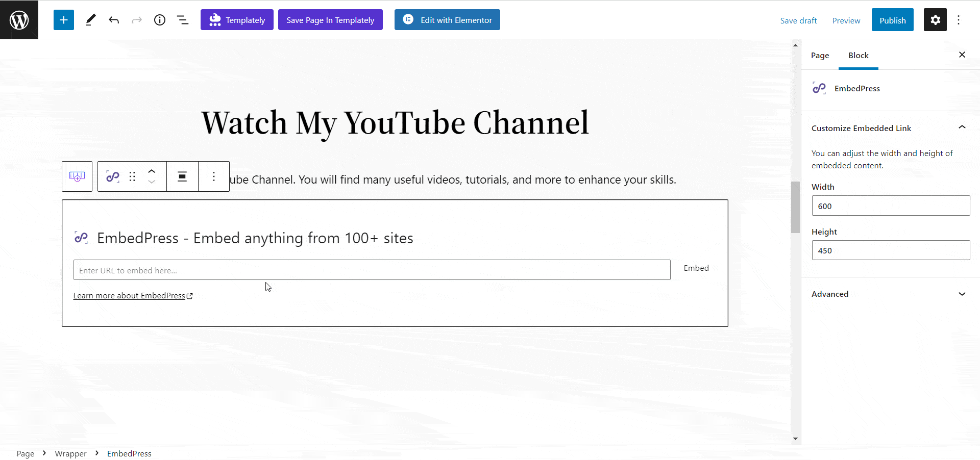This screenshot has height=460, width=980.
Task: Preview the page
Action: pyautogui.click(x=846, y=20)
